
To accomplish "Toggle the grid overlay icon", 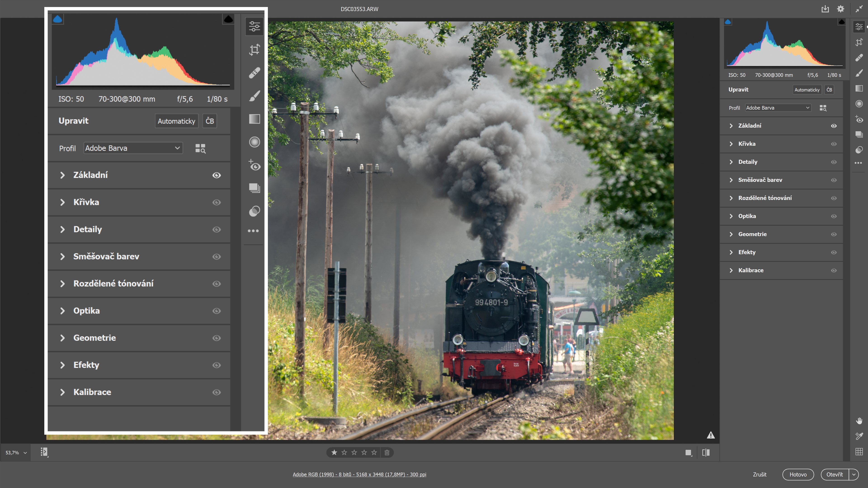I will [x=859, y=452].
